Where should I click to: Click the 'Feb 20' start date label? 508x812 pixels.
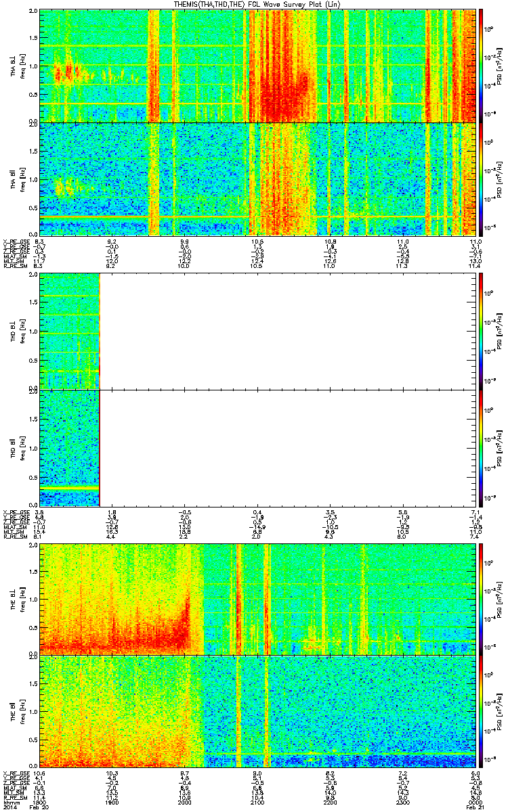(x=39, y=809)
